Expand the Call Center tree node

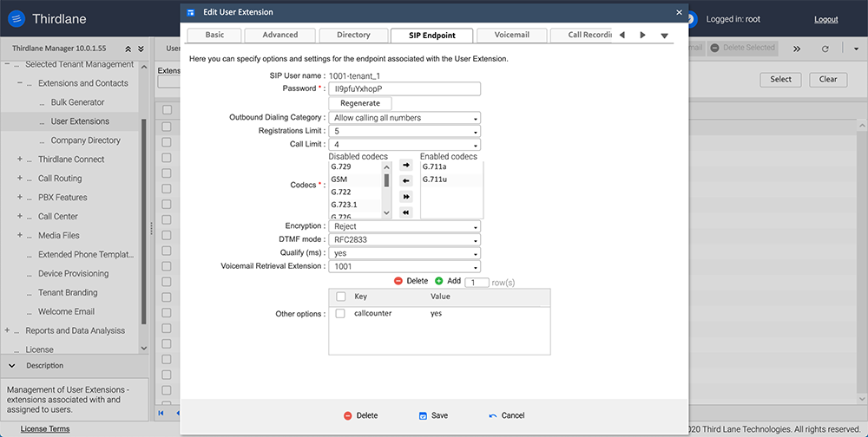coord(20,216)
